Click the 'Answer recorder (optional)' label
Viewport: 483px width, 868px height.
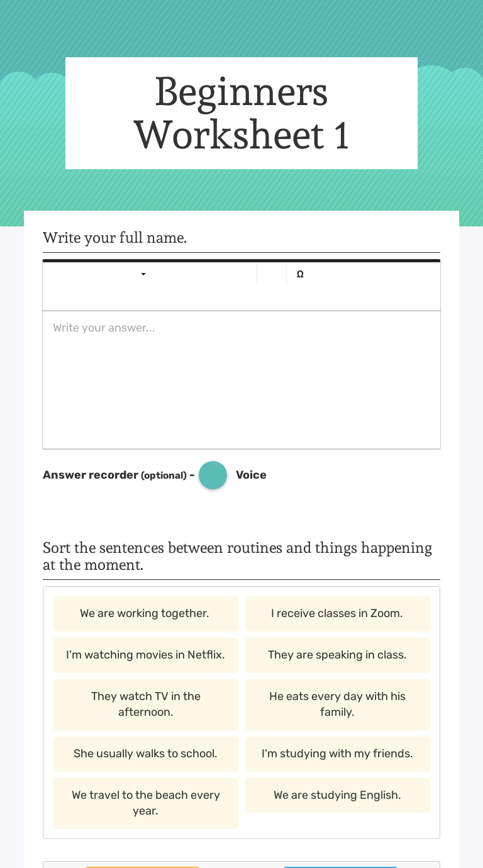pyautogui.click(x=114, y=475)
